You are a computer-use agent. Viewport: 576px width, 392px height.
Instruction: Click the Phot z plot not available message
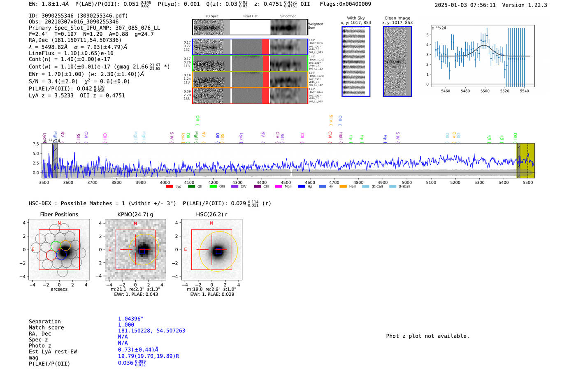tap(427, 336)
